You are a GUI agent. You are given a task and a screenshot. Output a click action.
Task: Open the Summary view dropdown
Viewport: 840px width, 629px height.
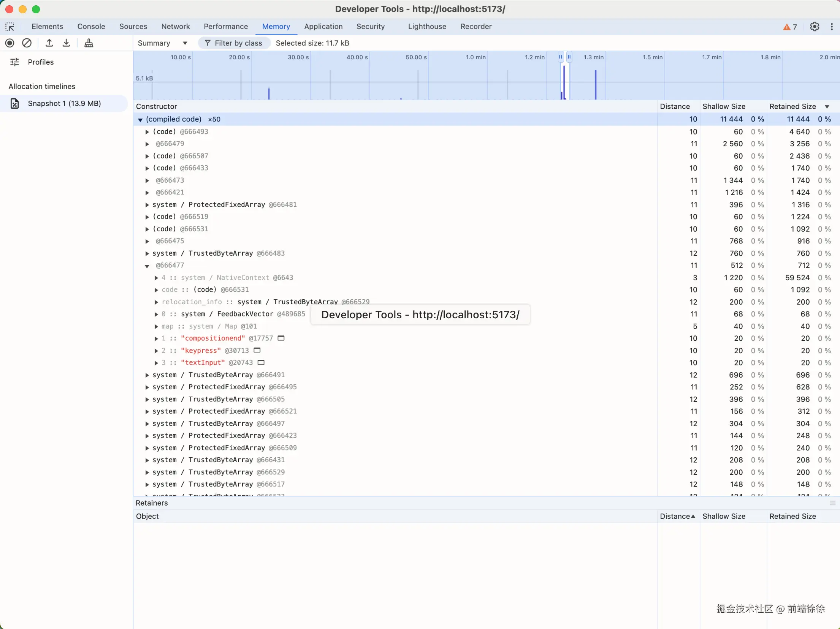[163, 43]
